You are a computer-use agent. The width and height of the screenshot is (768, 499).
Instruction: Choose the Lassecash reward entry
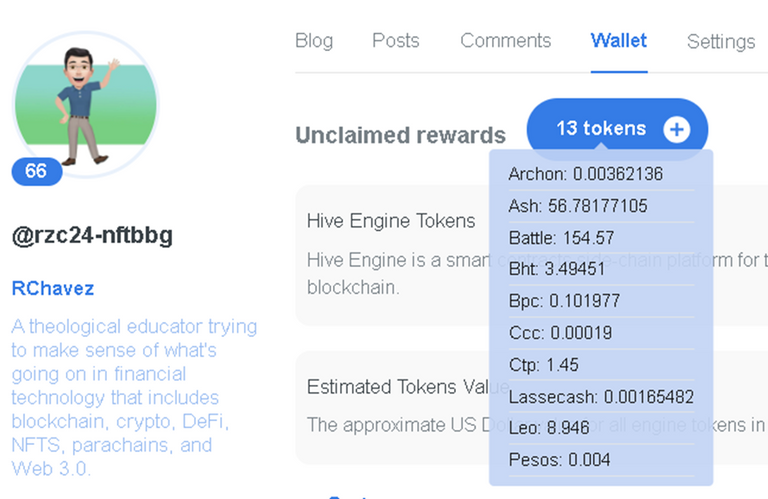coord(601,397)
